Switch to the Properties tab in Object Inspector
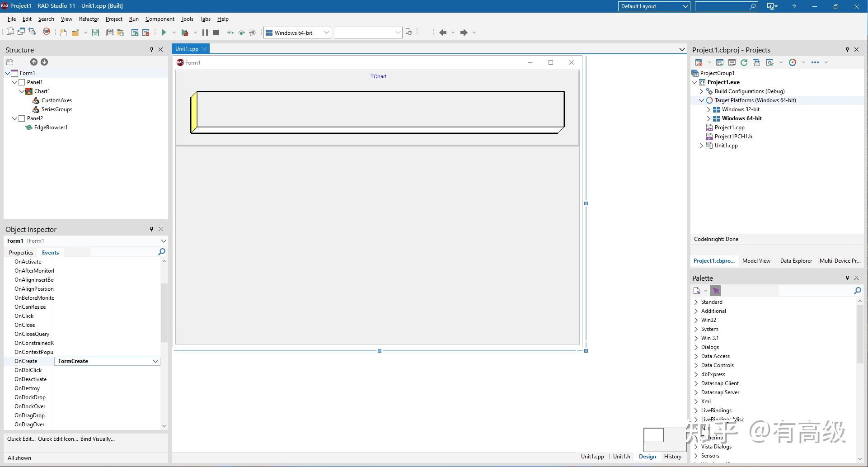This screenshot has height=467, width=868. [x=21, y=252]
